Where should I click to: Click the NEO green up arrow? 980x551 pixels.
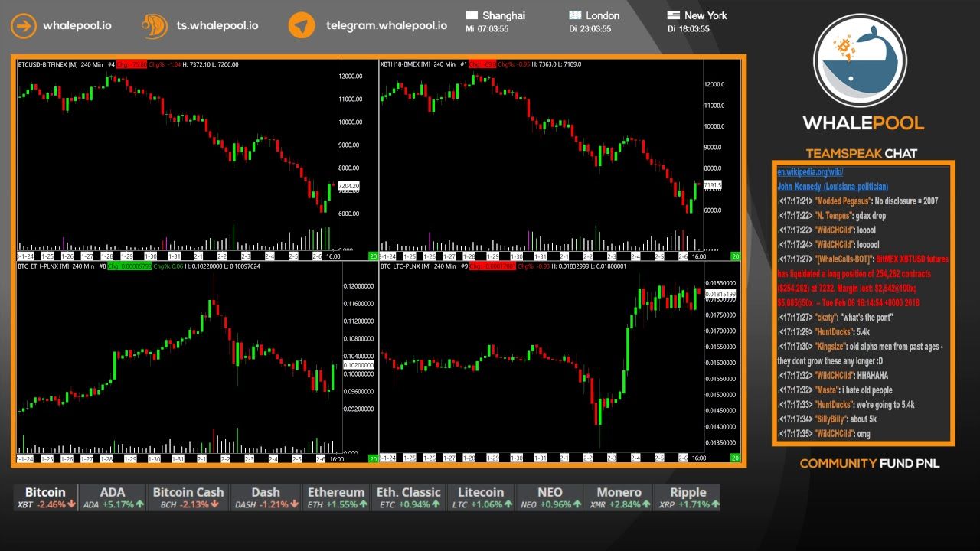point(577,504)
